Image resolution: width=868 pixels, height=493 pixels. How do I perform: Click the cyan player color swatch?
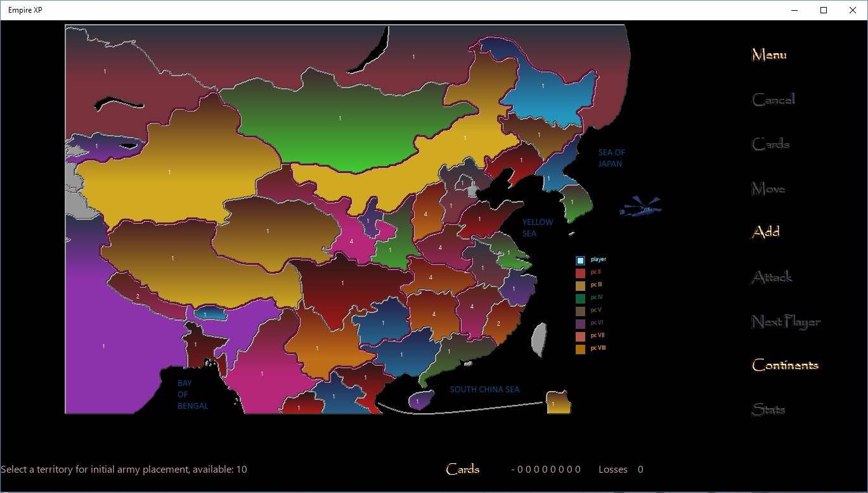click(580, 260)
